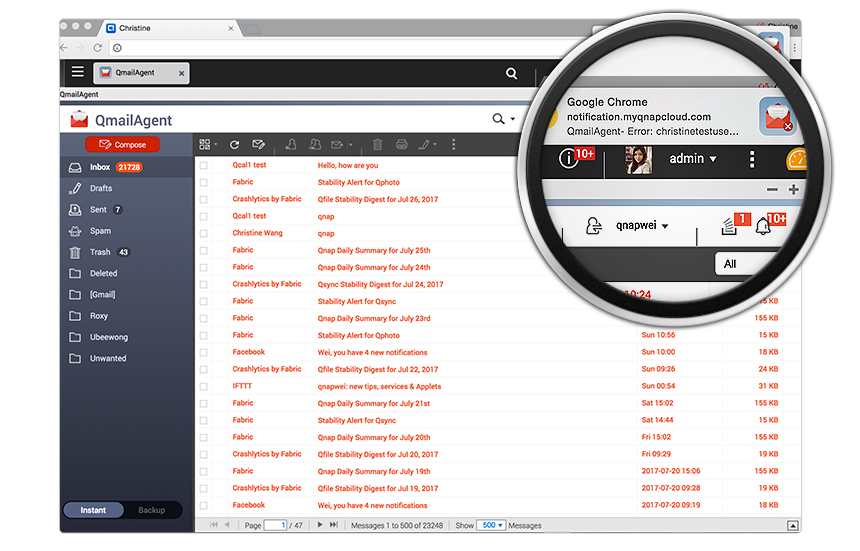Go to next page of messages
The width and height of the screenshot is (860, 551).
pyautogui.click(x=320, y=525)
